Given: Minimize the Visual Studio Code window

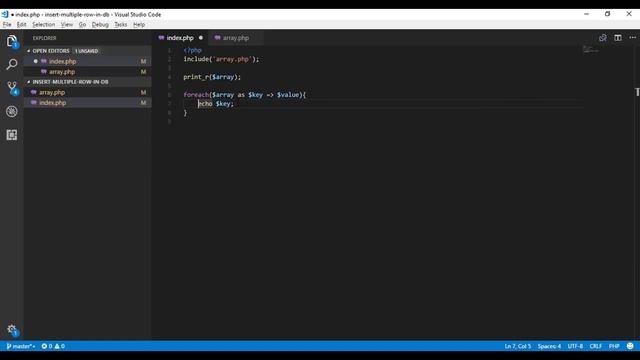Looking at the screenshot, I should [x=587, y=14].
